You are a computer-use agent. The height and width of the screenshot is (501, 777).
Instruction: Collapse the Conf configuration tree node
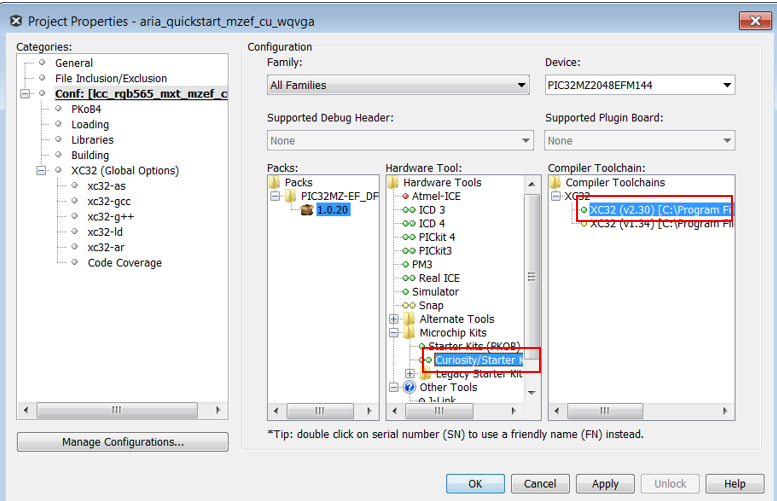pos(25,94)
